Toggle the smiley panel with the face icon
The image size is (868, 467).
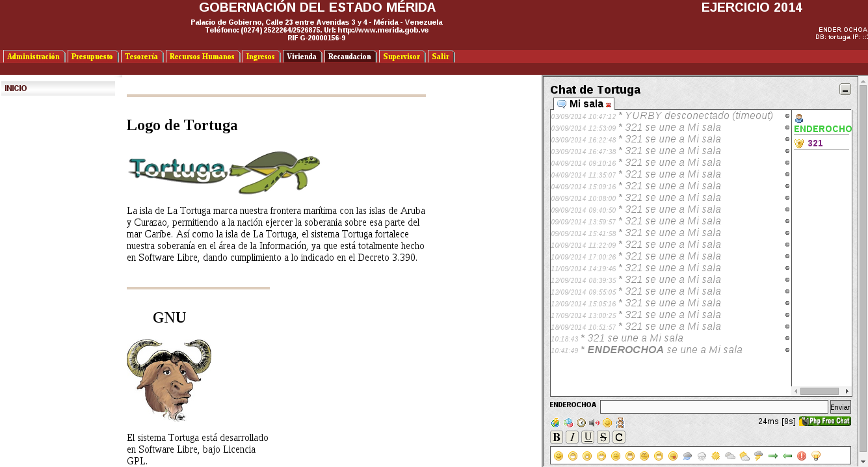click(x=607, y=423)
